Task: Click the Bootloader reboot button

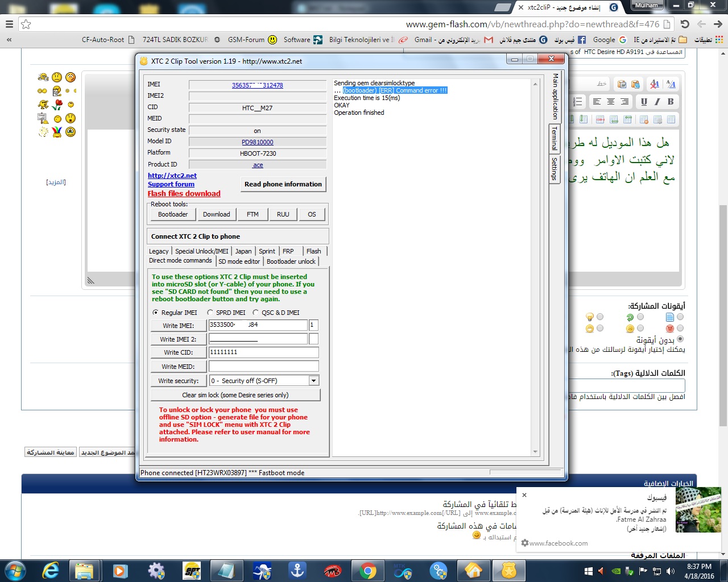Action: (x=173, y=214)
